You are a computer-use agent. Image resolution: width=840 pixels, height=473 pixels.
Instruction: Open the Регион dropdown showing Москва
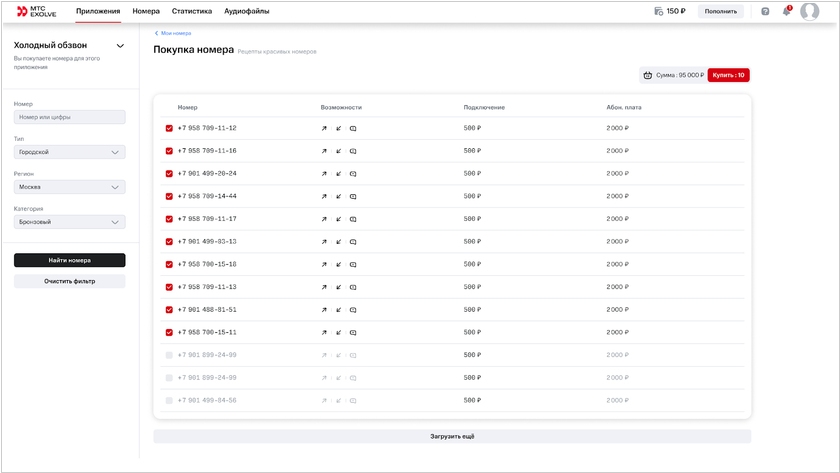tap(69, 187)
